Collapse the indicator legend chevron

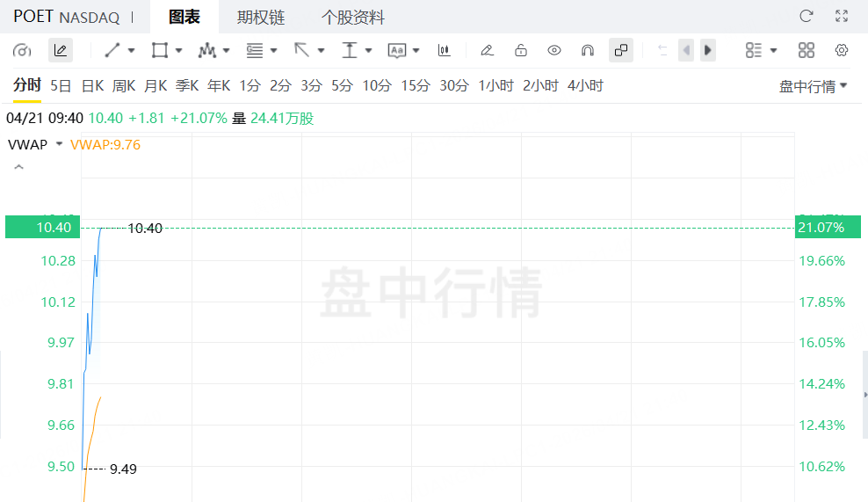18,167
